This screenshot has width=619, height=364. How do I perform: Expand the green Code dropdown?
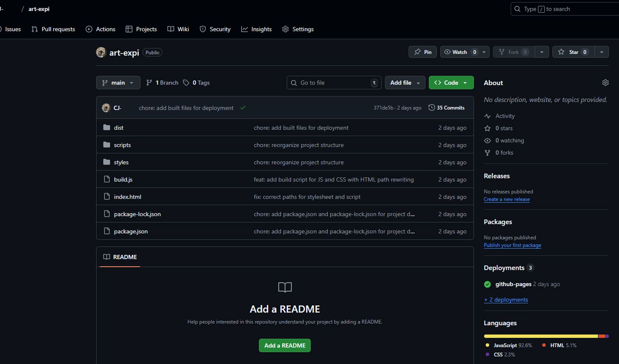pos(451,83)
